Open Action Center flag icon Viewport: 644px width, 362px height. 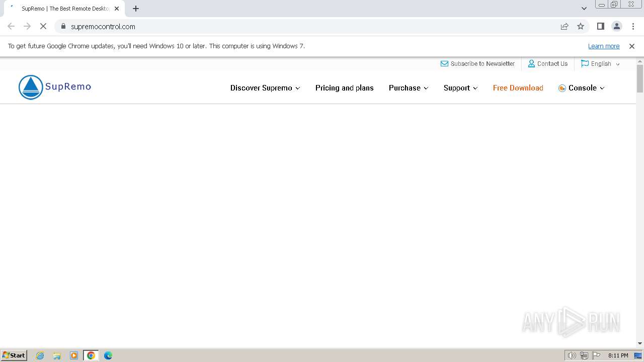point(596,355)
